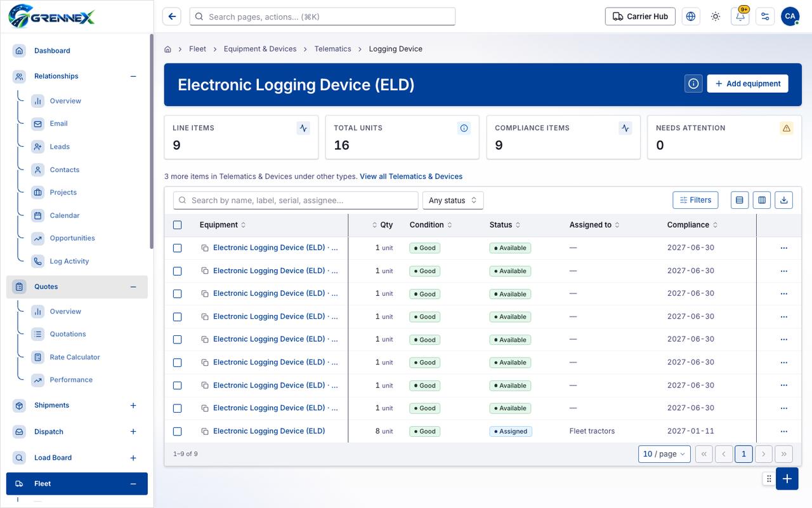Tick the select-all checkbox in the table header
This screenshot has width=812, height=508.
pos(178,225)
